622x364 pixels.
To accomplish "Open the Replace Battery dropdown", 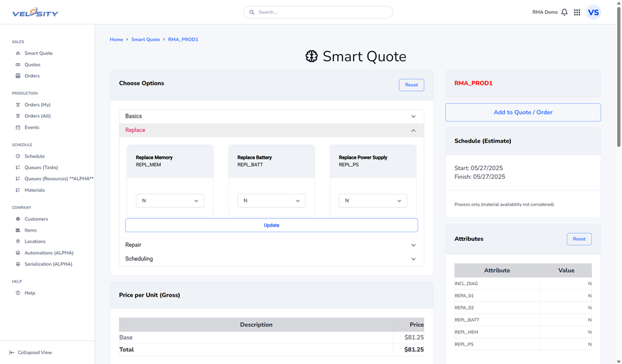I will 271,201.
